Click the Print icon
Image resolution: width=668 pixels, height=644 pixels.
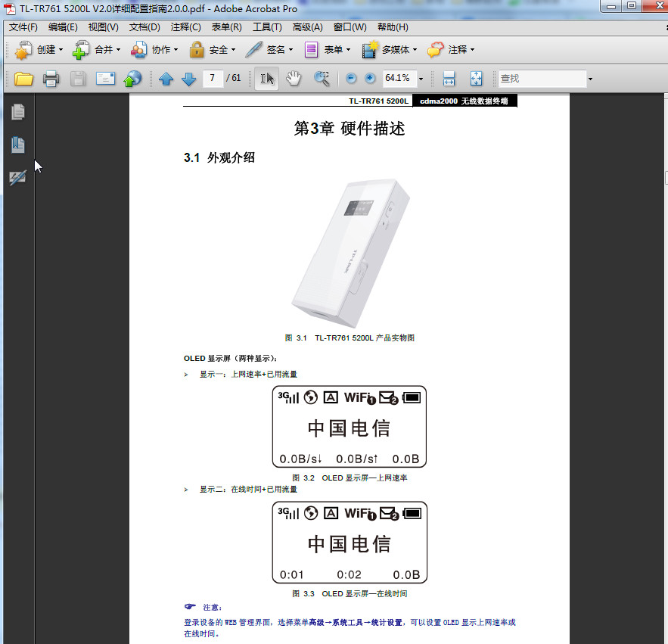(x=51, y=79)
